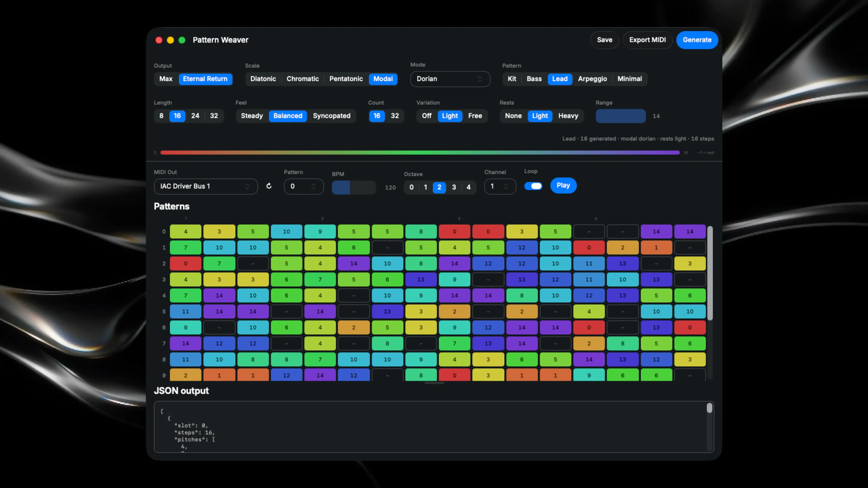Select the Kit pattern type
The height and width of the screenshot is (488, 868).
click(x=512, y=79)
